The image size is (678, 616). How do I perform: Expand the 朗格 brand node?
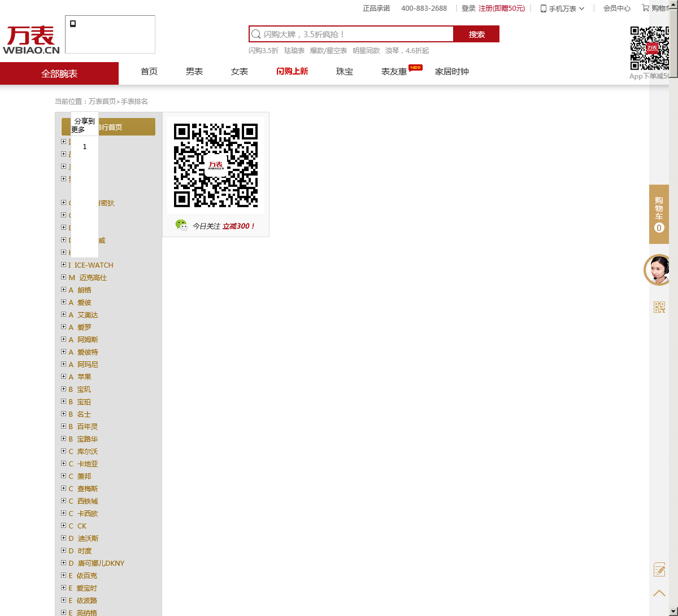coord(64,290)
